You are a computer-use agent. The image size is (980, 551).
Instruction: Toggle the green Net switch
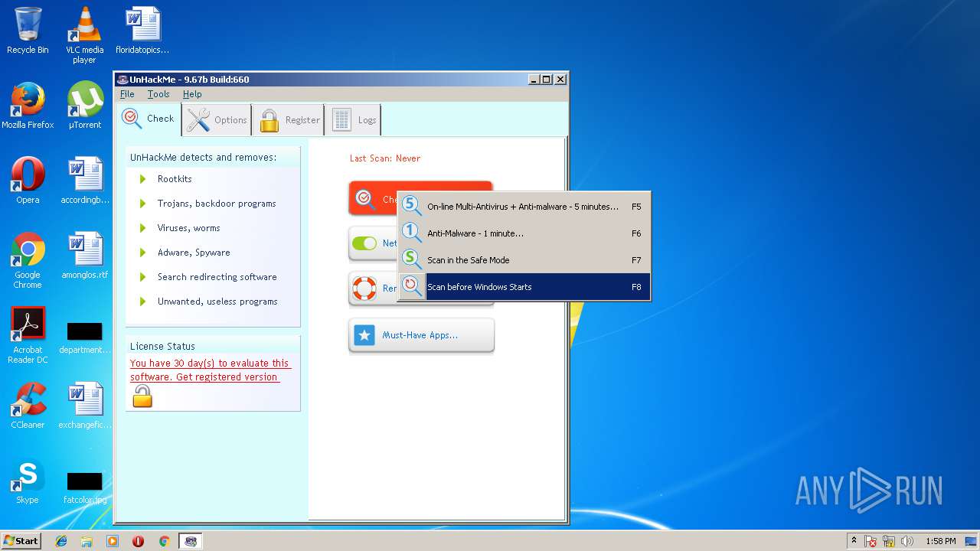364,243
